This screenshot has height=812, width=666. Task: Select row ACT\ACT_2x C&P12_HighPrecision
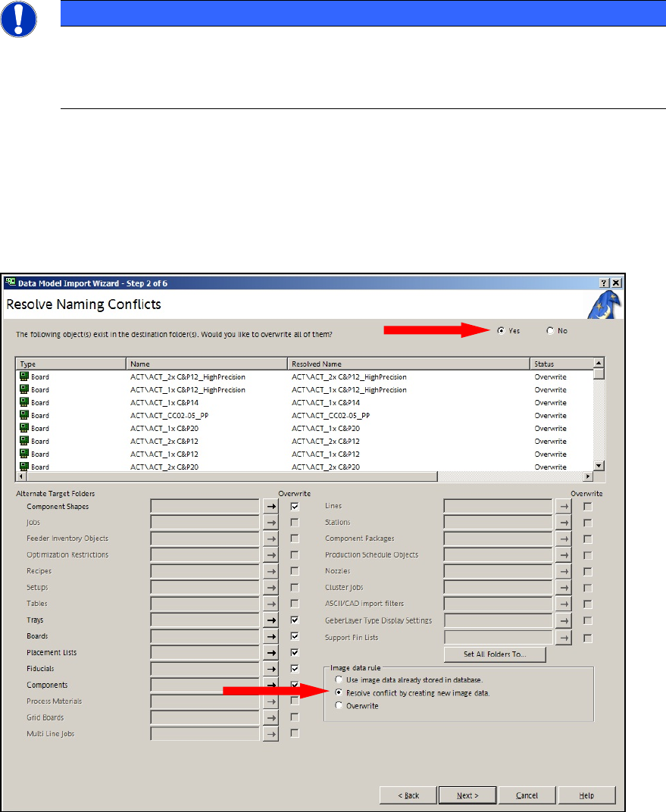pos(305,376)
